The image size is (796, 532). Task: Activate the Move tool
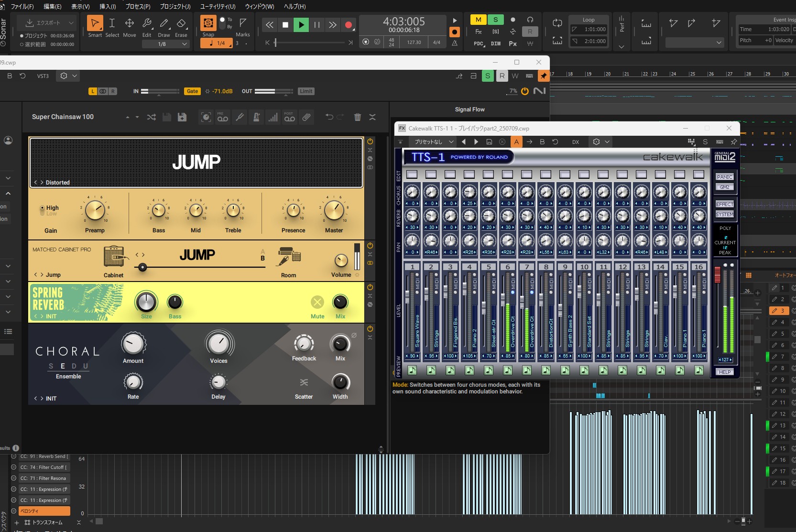click(129, 23)
